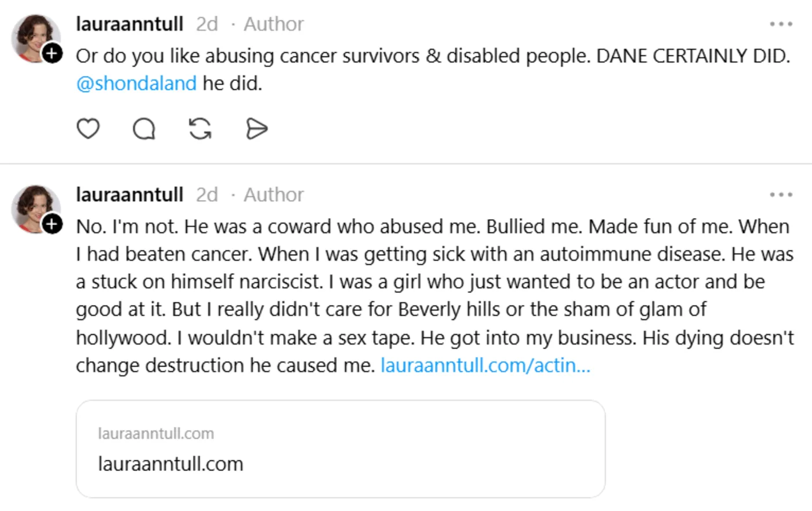Open the reply icon on the first comment
The height and width of the screenshot is (511, 812).
[x=144, y=129]
